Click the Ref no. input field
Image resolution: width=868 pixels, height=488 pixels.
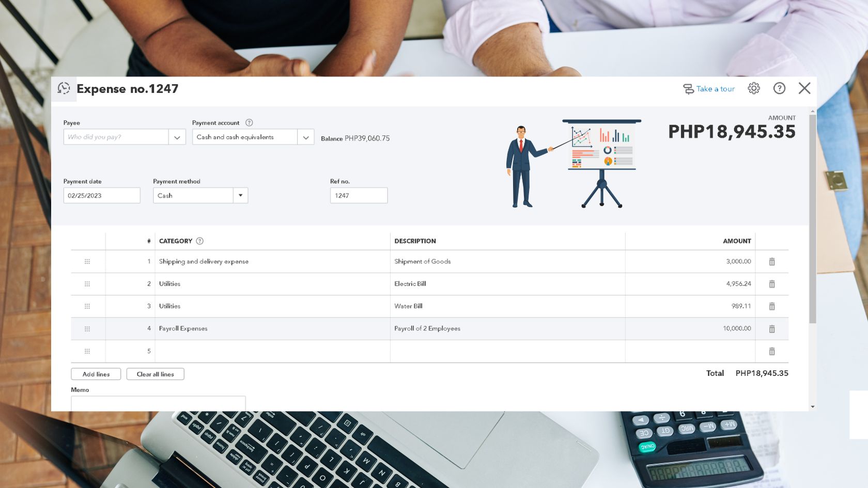[359, 195]
